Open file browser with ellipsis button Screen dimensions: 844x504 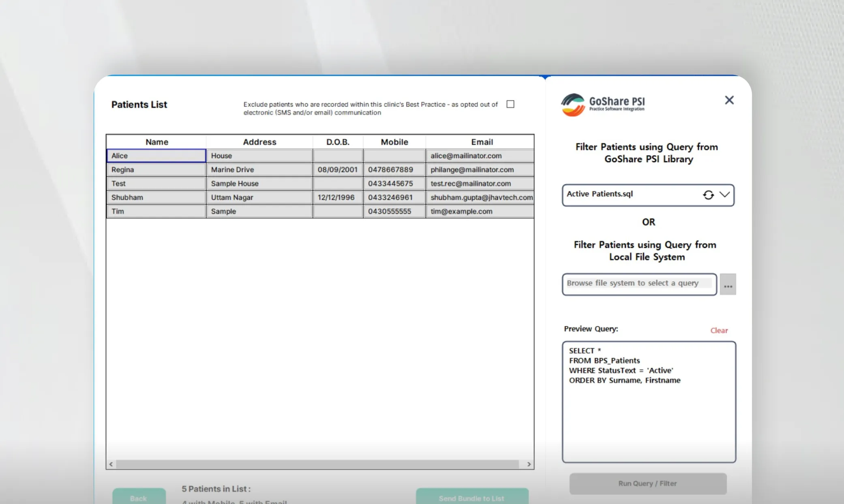click(728, 284)
